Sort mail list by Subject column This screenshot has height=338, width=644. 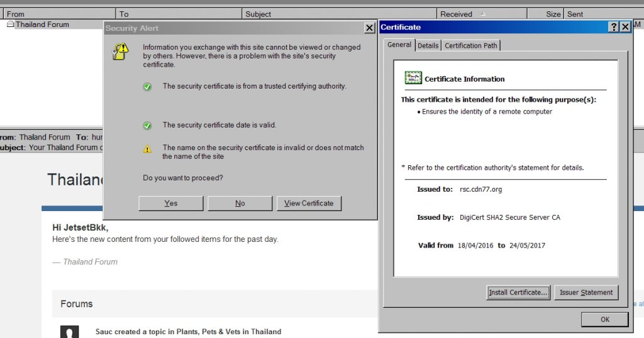[339, 14]
